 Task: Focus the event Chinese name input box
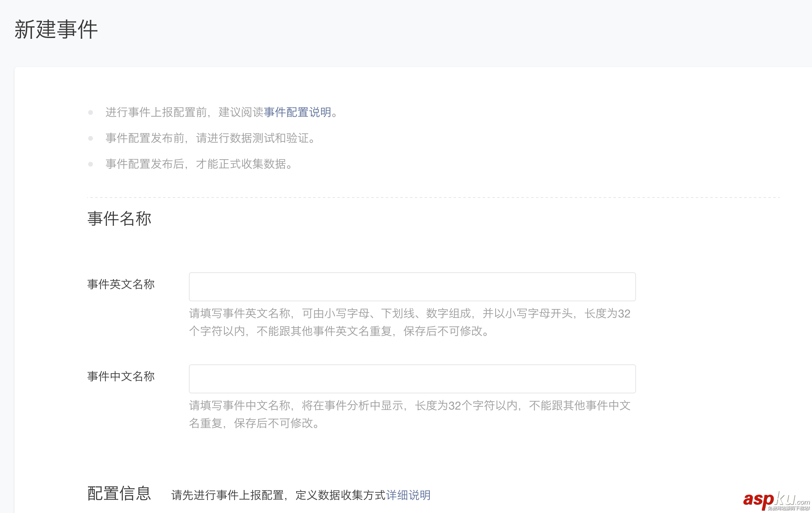[x=412, y=379]
